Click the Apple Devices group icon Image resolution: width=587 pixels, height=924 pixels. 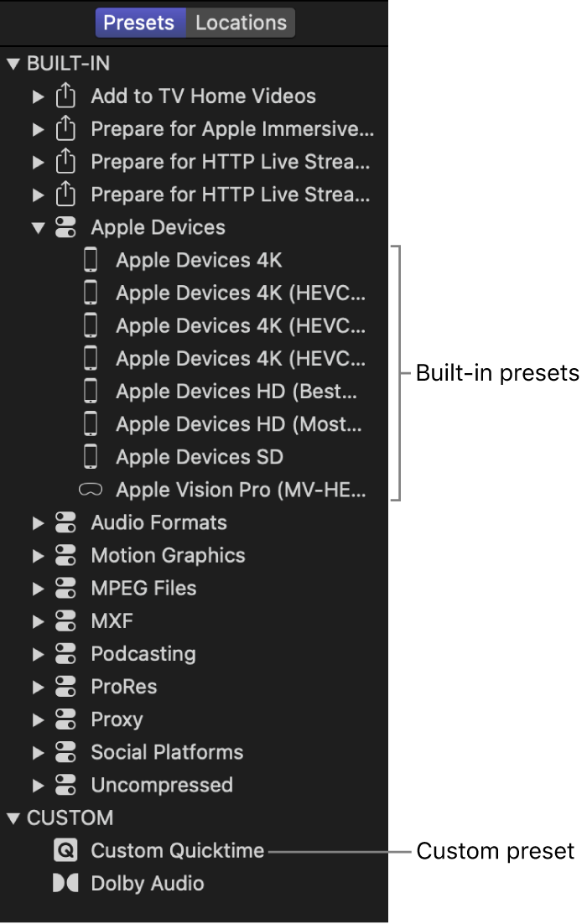pyautogui.click(x=66, y=227)
